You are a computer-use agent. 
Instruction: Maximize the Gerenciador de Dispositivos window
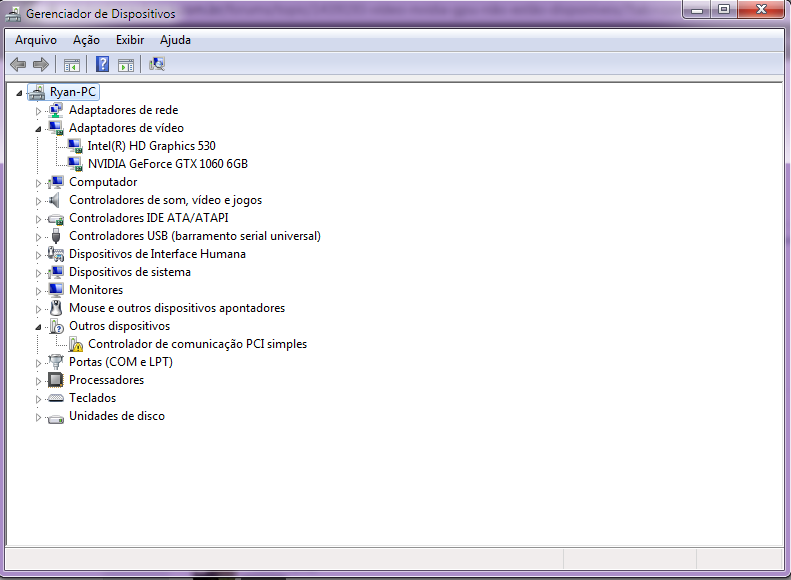click(724, 9)
